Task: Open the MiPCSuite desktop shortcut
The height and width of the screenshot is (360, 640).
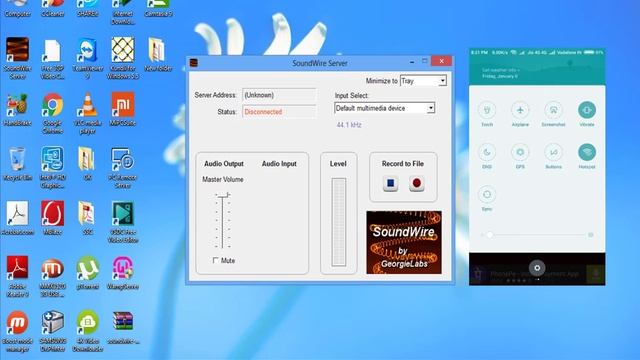Action: [122, 109]
